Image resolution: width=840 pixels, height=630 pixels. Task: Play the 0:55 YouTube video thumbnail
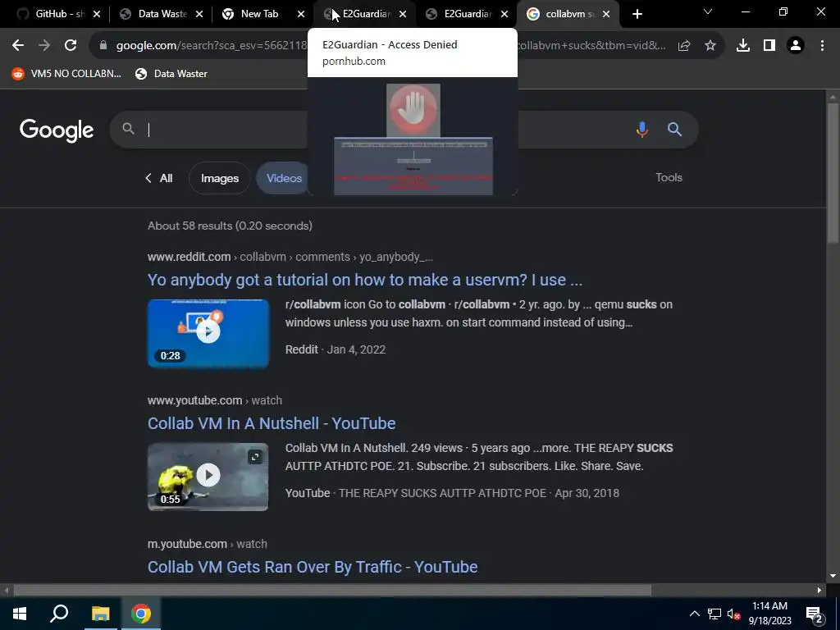pyautogui.click(x=208, y=476)
